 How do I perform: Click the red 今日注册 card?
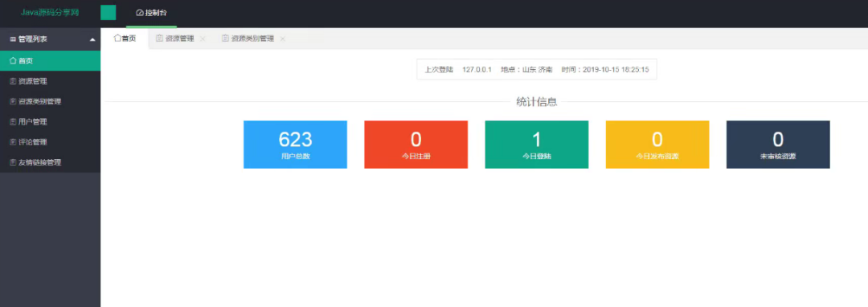click(x=416, y=145)
